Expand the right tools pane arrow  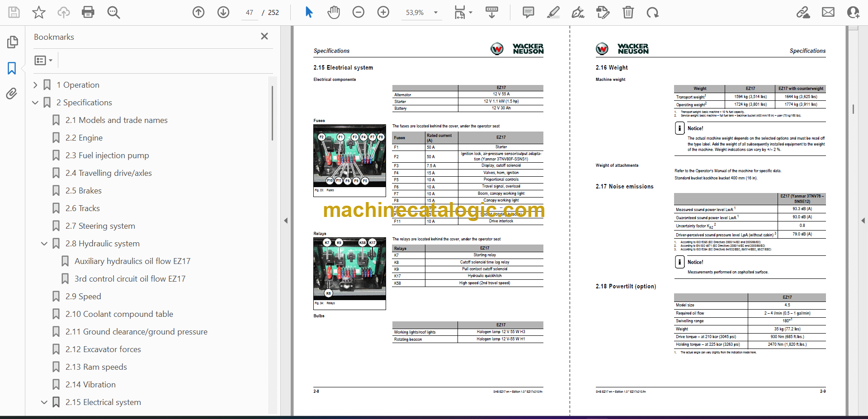click(863, 221)
